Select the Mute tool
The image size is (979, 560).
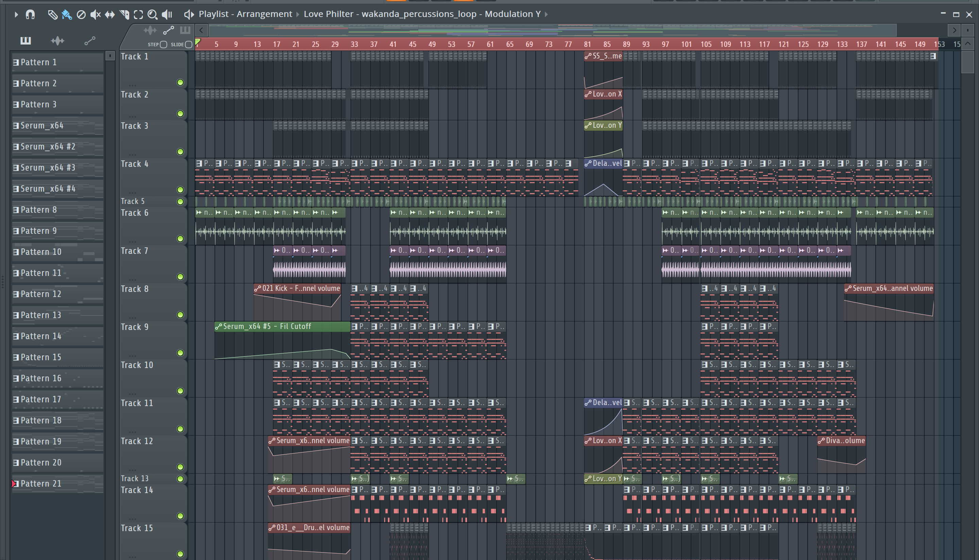95,15
